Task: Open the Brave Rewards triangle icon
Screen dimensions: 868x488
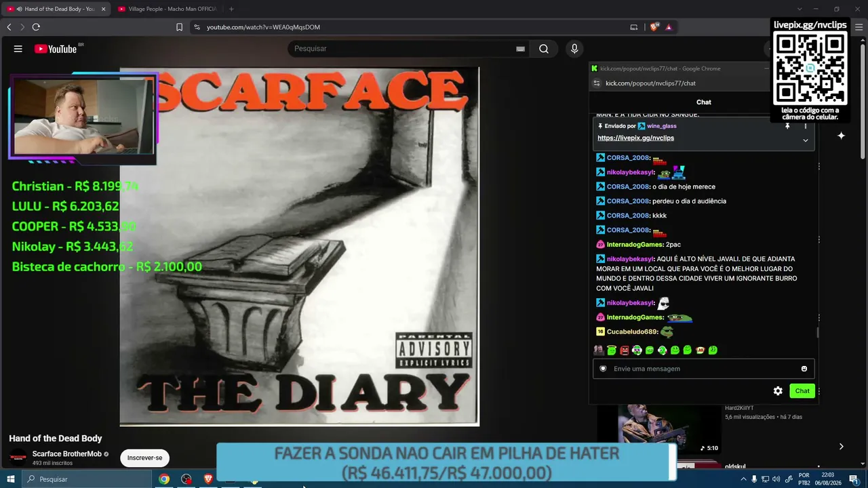Action: pyautogui.click(x=669, y=27)
